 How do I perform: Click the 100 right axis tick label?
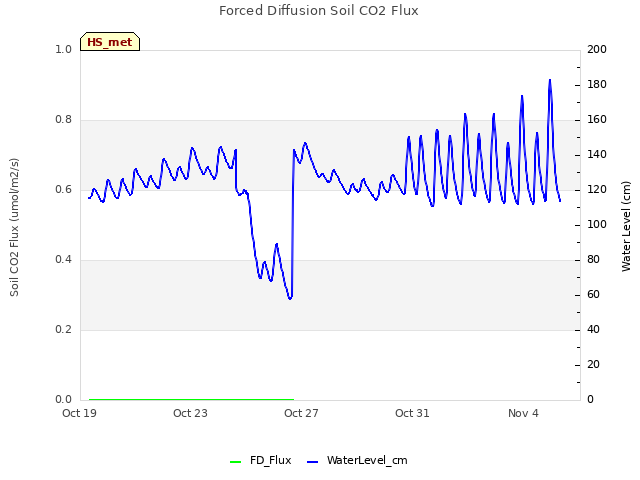tap(597, 224)
